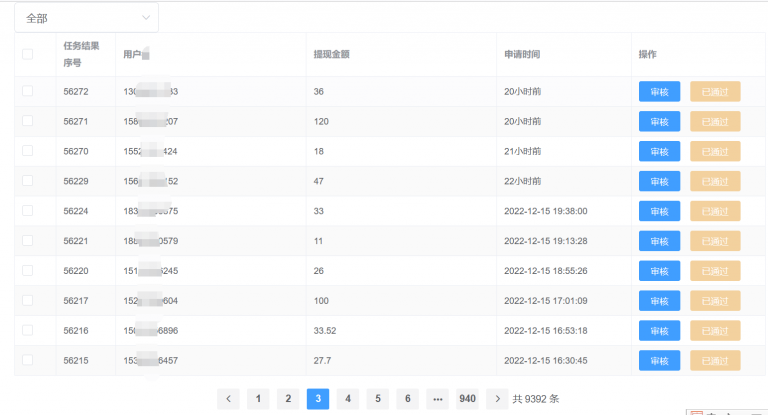Image resolution: width=768 pixels, height=415 pixels.
Task: Click 审核 button for record 56229
Action: coord(659,181)
